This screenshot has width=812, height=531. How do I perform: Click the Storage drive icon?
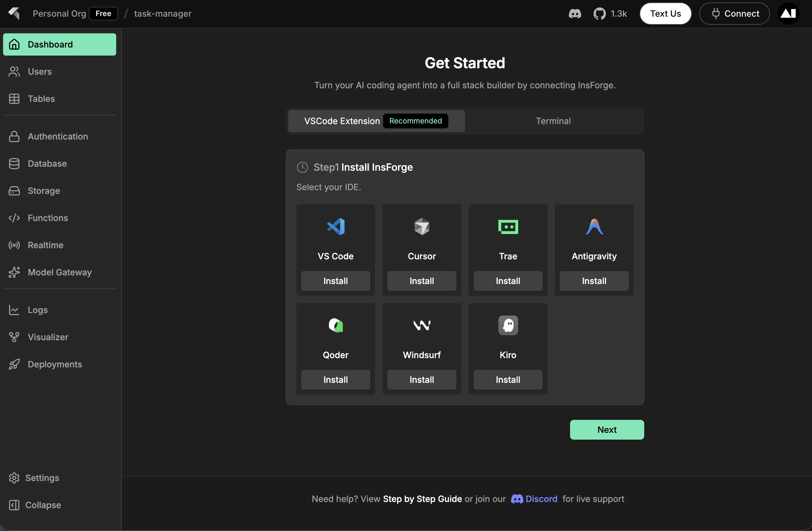14,191
